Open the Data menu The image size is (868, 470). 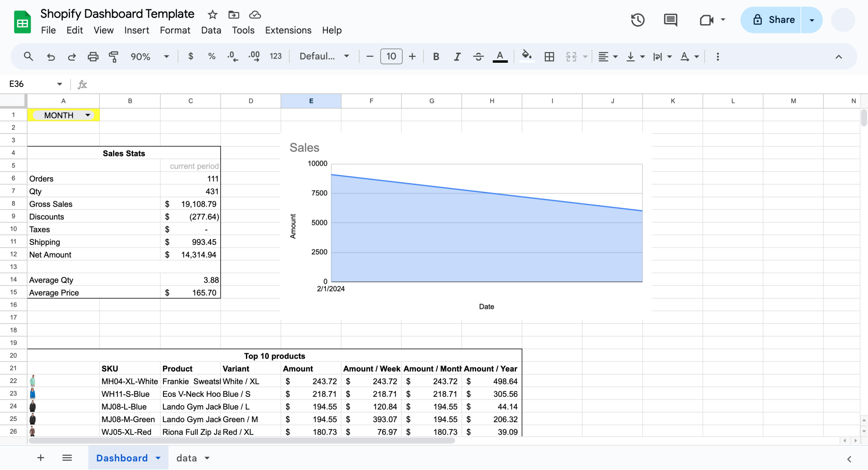point(211,30)
